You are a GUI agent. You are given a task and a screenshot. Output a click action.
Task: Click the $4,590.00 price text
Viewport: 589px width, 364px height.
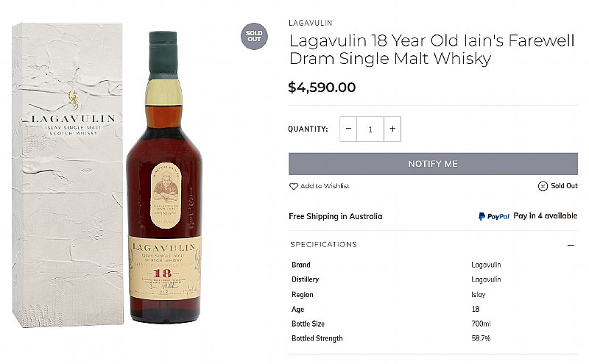click(322, 88)
